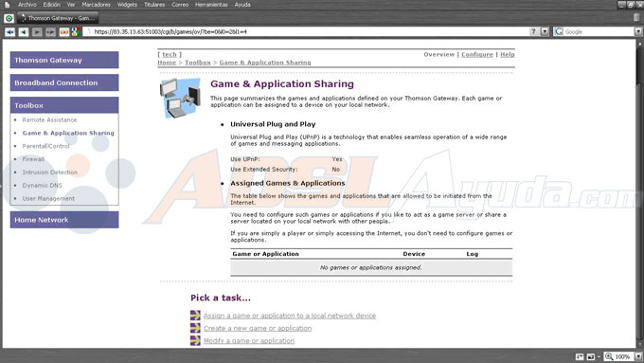Image resolution: width=644 pixels, height=363 pixels.
Task: Click Create a new game or application
Action: pos(258,329)
